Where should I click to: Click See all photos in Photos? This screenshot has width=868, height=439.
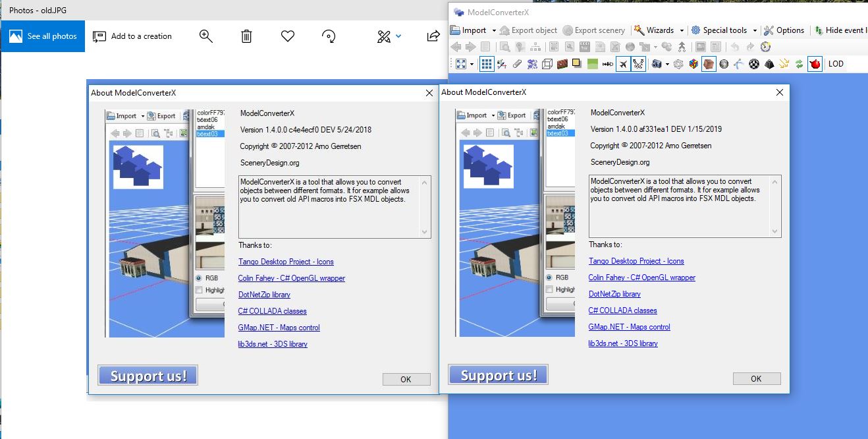[43, 36]
